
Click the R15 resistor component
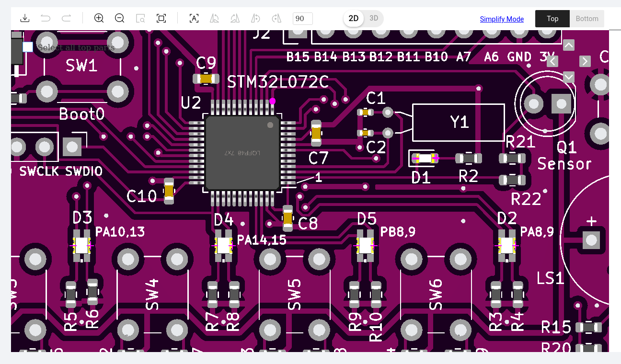[588, 327]
